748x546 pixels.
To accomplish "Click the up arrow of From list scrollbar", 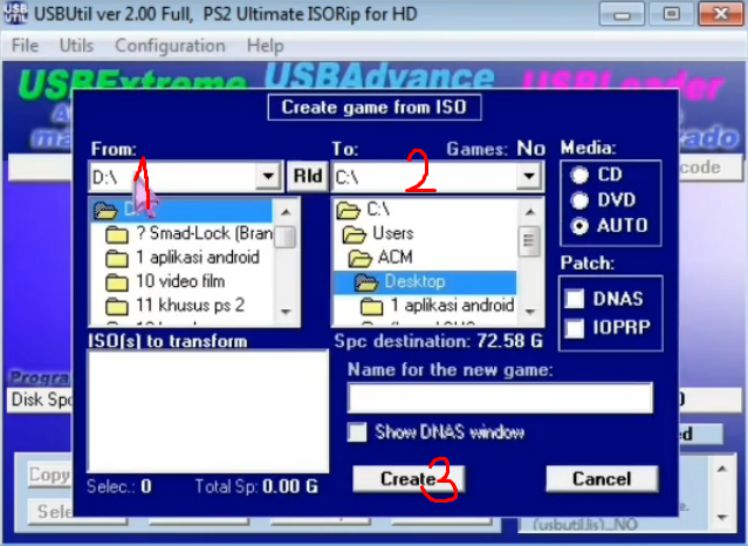I will pos(286,212).
